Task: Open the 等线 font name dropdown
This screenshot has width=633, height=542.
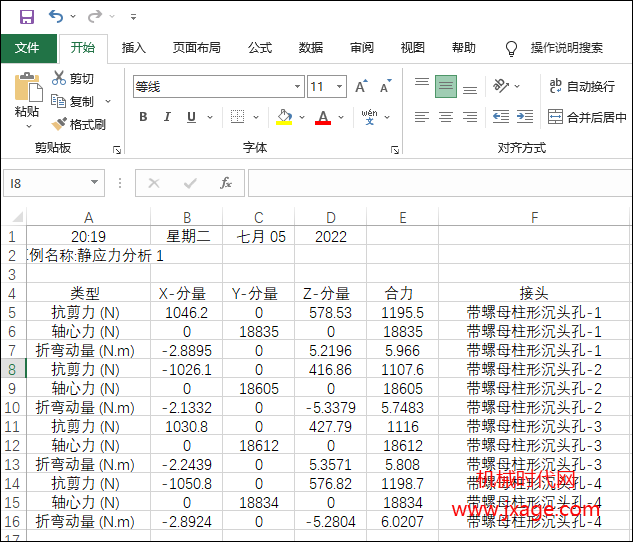Action: (298, 87)
